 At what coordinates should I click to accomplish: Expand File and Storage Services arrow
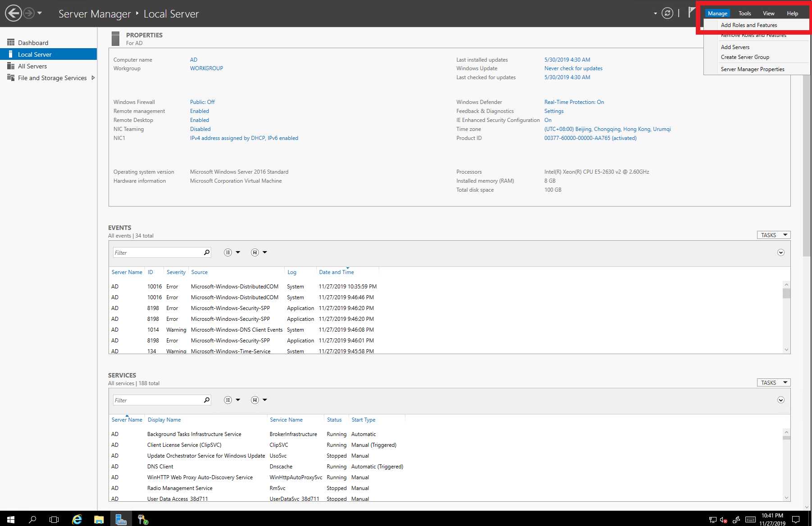pos(93,78)
